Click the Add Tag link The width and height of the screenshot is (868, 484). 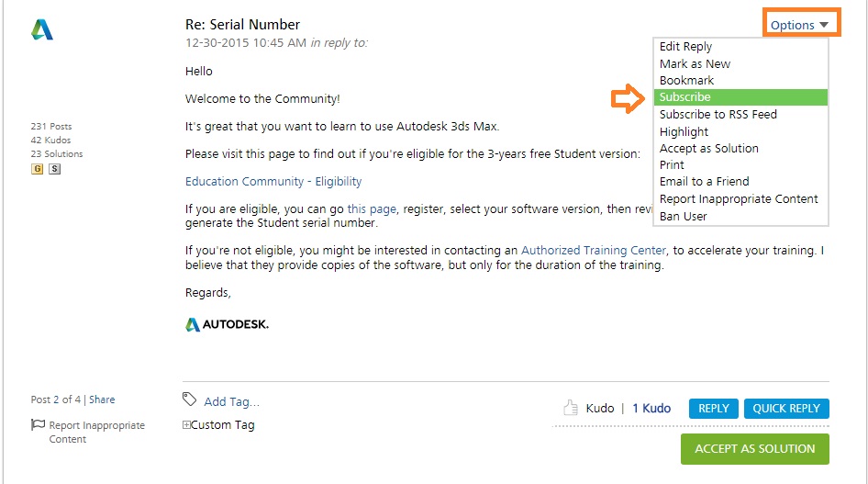pos(231,401)
